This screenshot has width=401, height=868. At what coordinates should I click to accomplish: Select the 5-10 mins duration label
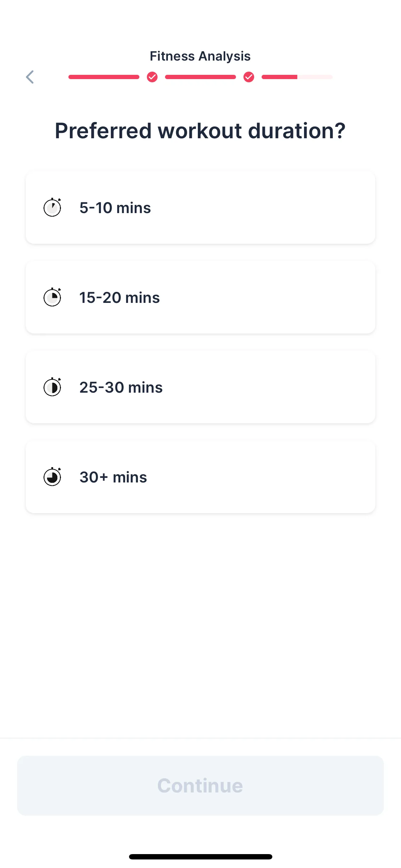115,208
